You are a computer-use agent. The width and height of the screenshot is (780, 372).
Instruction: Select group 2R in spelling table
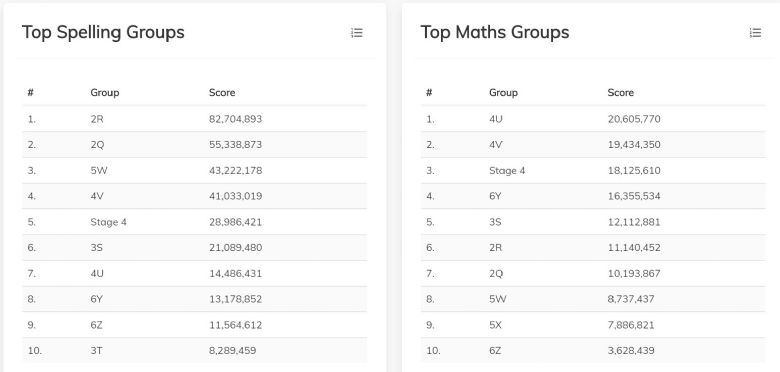(97, 119)
